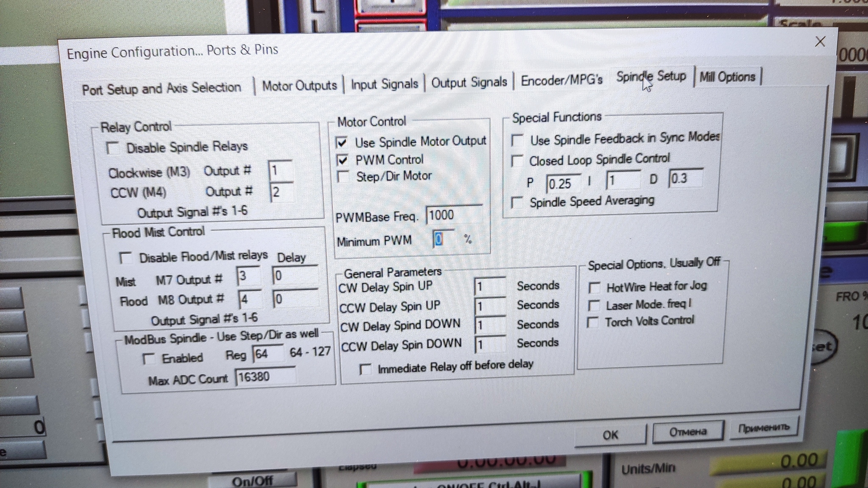Switch to Motor Outputs tab
This screenshot has height=488, width=868.
click(299, 86)
